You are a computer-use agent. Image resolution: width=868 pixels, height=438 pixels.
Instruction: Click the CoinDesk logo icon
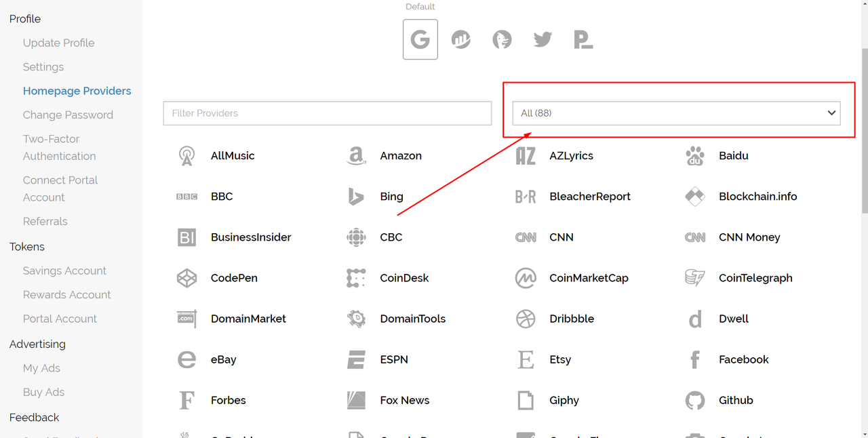(x=356, y=278)
